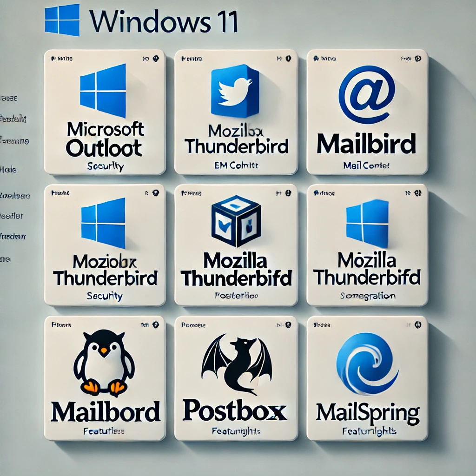
Task: Click the MailSpring title text
Action: click(x=367, y=411)
